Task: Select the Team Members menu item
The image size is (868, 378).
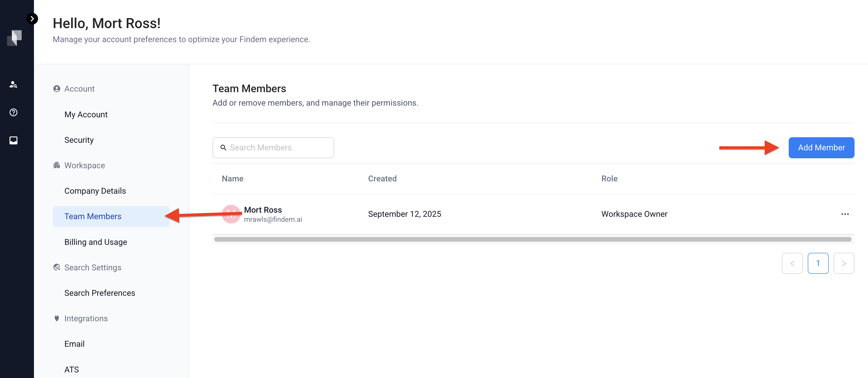Action: click(x=93, y=217)
